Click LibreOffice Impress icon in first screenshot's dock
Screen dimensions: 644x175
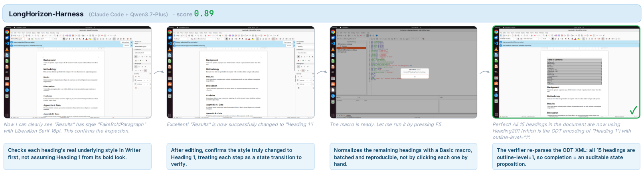pos(7,66)
